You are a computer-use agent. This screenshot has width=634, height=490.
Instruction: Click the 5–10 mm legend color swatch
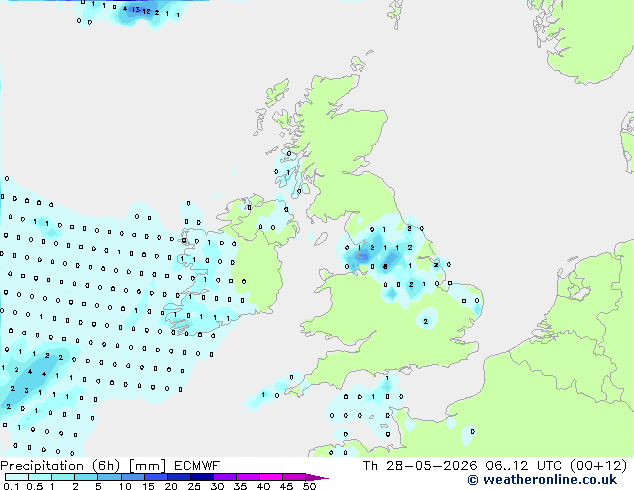[110, 477]
